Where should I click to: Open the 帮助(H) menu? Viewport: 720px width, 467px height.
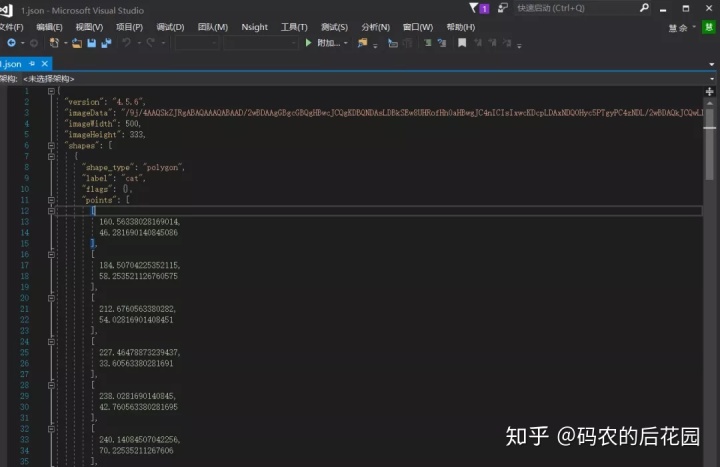point(461,27)
